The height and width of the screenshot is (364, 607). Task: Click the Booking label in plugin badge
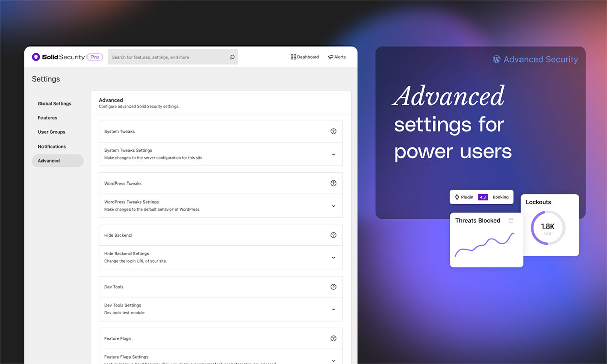click(x=501, y=197)
